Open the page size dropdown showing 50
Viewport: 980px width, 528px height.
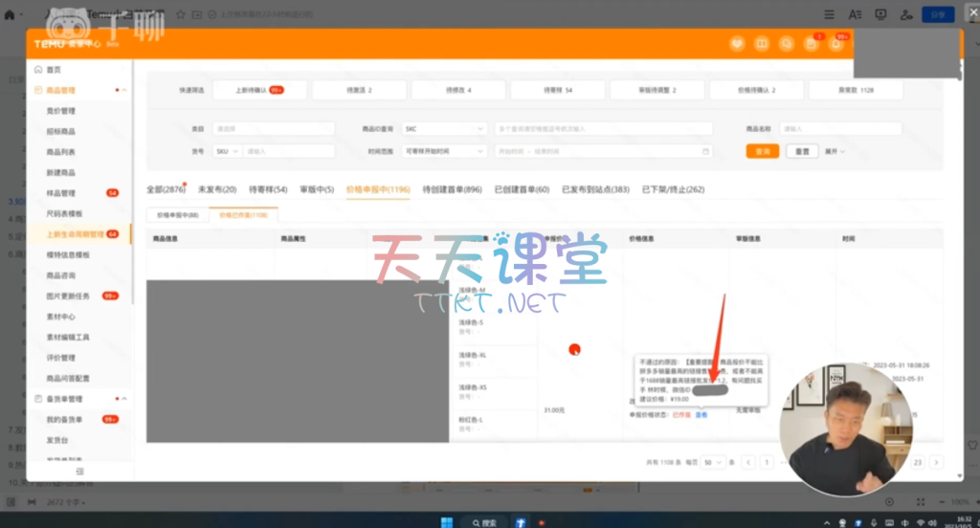point(713,462)
